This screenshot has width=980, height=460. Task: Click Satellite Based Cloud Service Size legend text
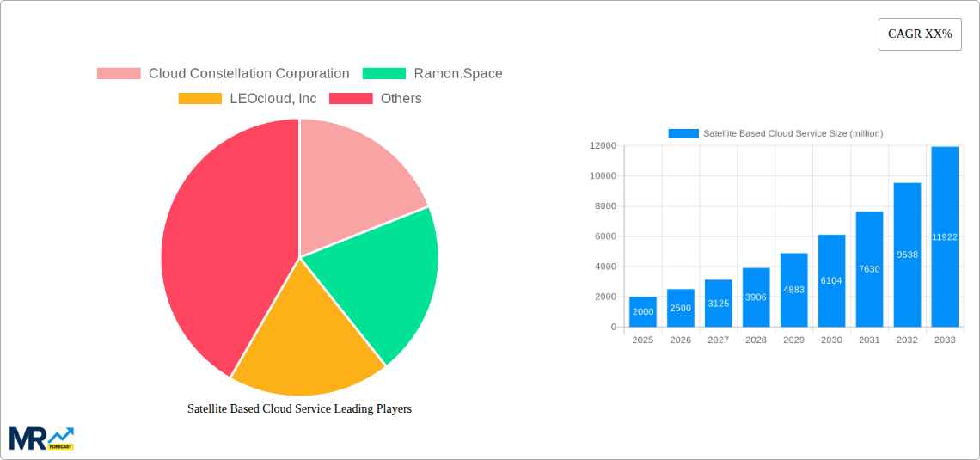793,133
